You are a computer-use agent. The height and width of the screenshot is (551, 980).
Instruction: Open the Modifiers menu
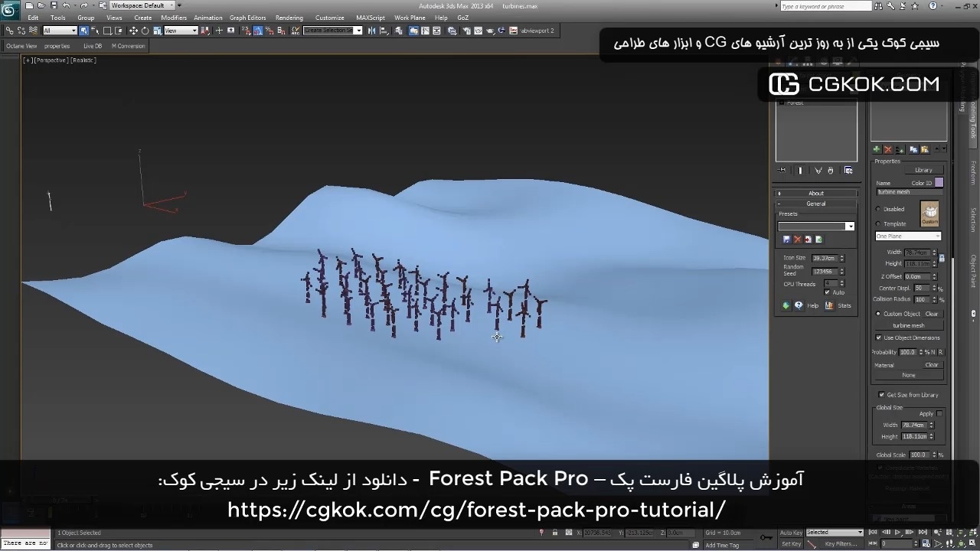coord(174,18)
